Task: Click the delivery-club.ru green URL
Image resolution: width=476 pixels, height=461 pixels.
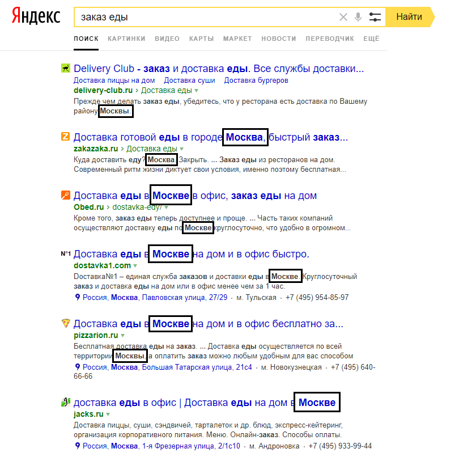Action: click(103, 91)
